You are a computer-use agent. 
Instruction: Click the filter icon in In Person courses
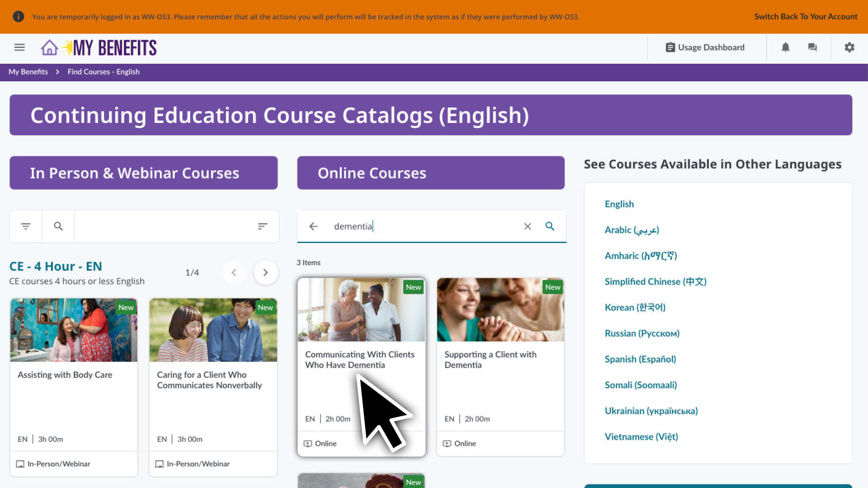pyautogui.click(x=25, y=226)
